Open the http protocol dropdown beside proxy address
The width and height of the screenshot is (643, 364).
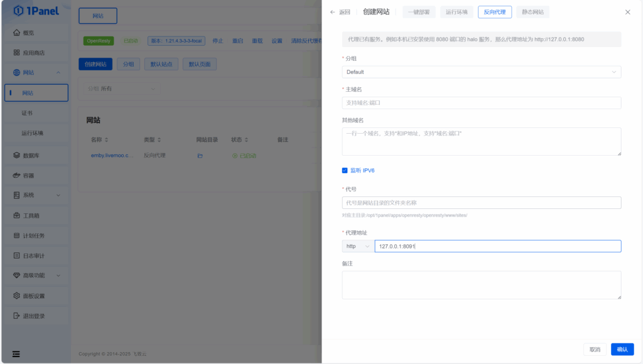coord(357,246)
